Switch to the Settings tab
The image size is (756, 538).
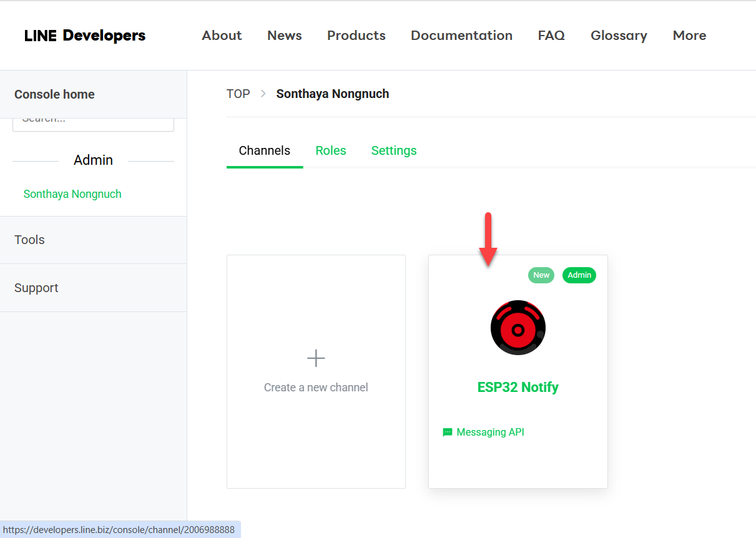394,150
